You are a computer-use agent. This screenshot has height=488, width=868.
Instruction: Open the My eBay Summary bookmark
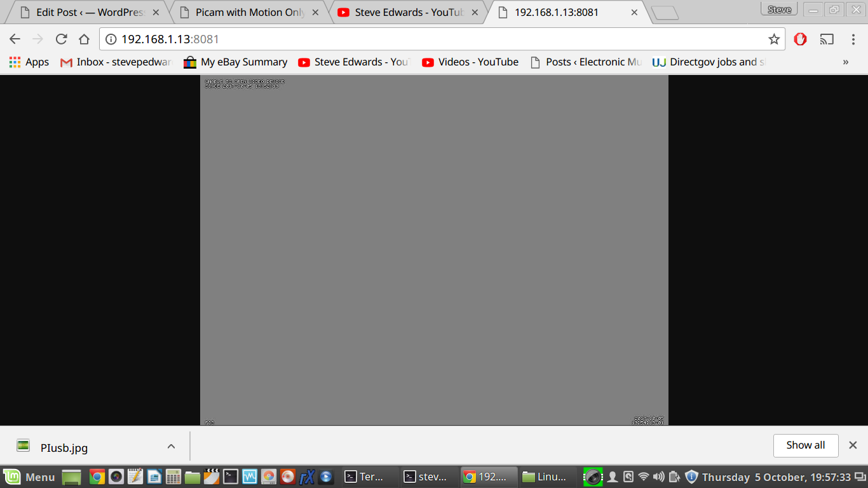[x=235, y=62]
